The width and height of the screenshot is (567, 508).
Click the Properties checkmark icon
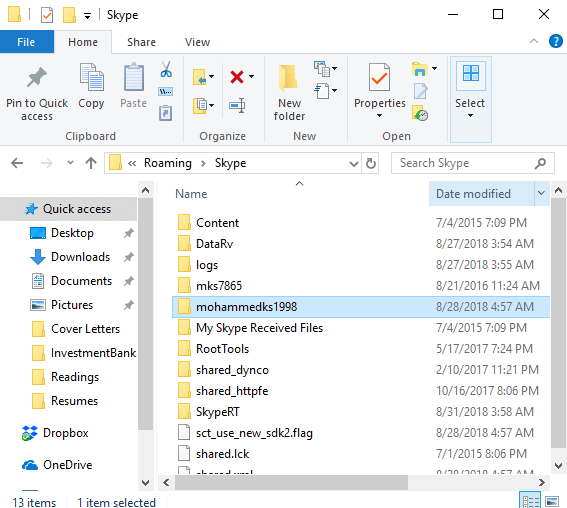click(379, 77)
